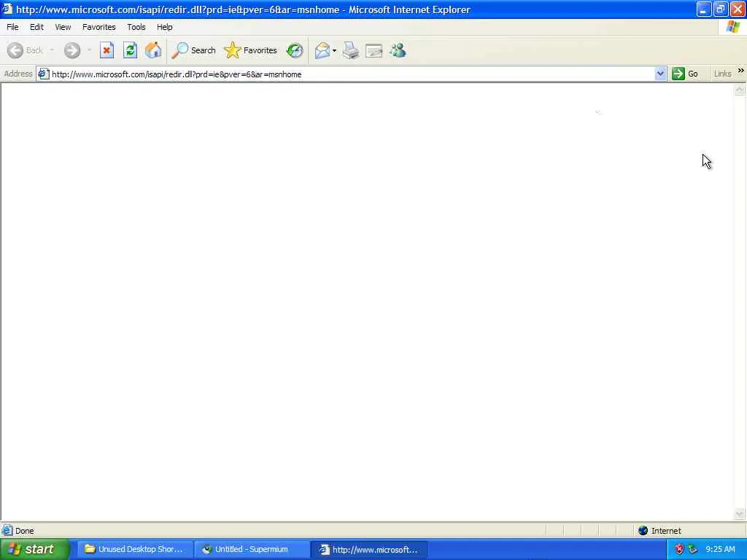Screen dimensions: 747x560
Task: Click the red security shield tray icon
Action: (679, 550)
